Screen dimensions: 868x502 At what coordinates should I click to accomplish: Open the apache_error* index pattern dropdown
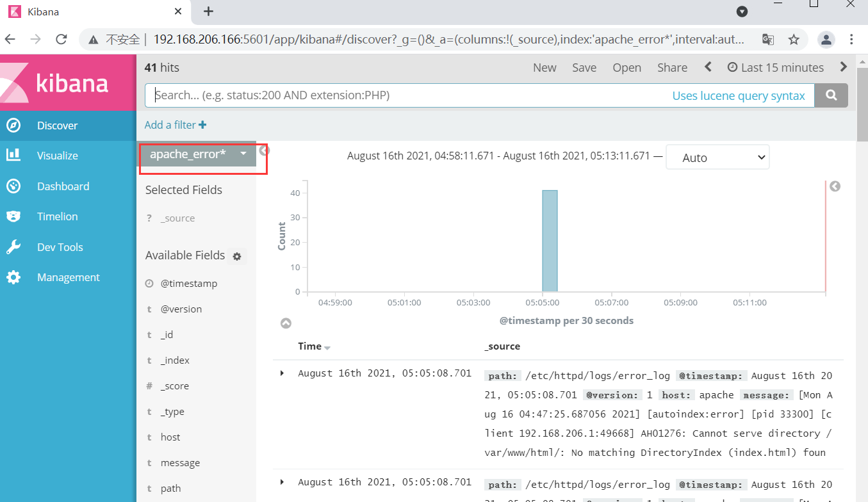coord(198,154)
